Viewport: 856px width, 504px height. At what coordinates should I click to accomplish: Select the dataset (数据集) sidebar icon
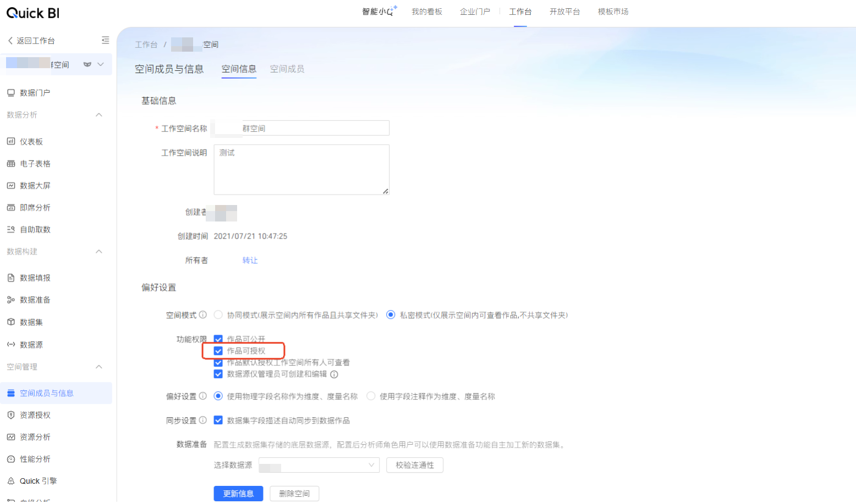coord(11,322)
